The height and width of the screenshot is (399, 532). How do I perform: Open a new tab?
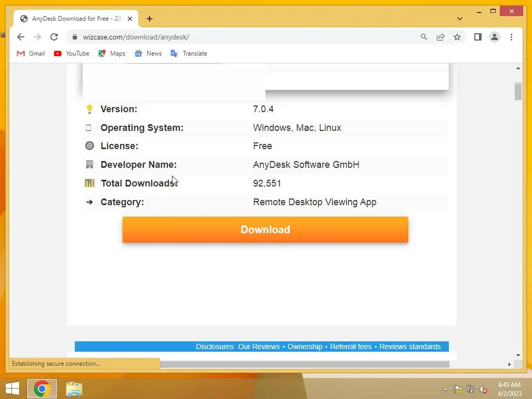click(150, 19)
